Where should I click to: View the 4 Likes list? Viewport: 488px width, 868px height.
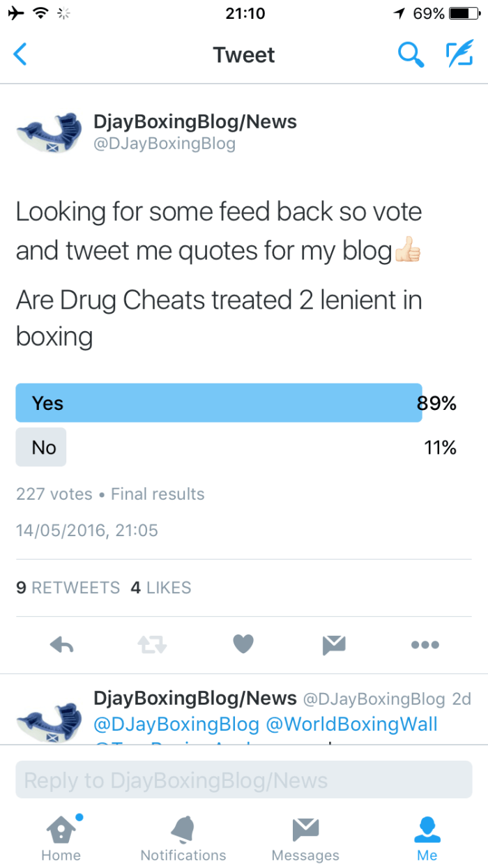[x=161, y=588]
